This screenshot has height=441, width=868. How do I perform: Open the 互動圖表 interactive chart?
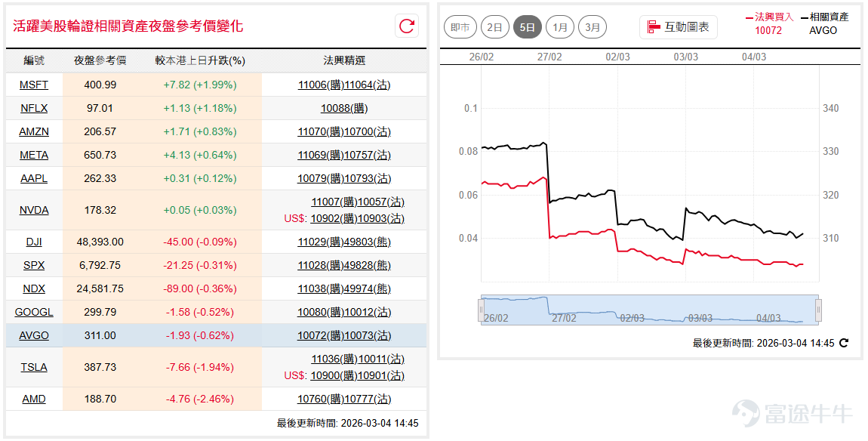678,26
